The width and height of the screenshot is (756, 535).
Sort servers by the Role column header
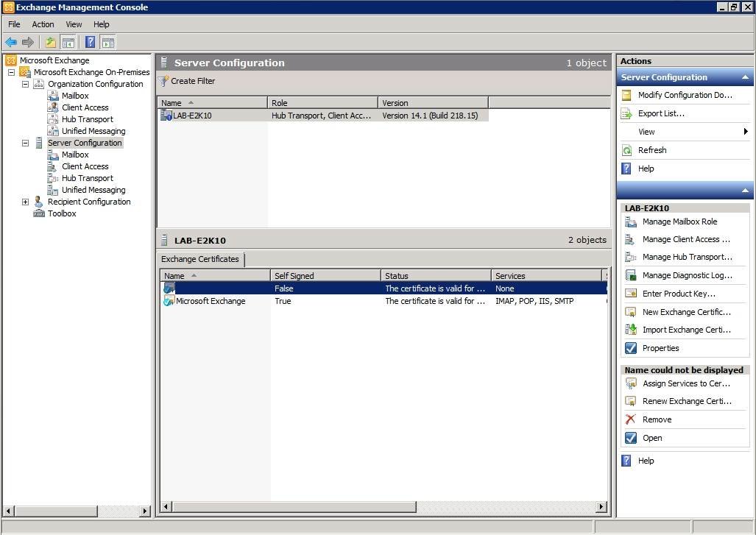pos(322,103)
